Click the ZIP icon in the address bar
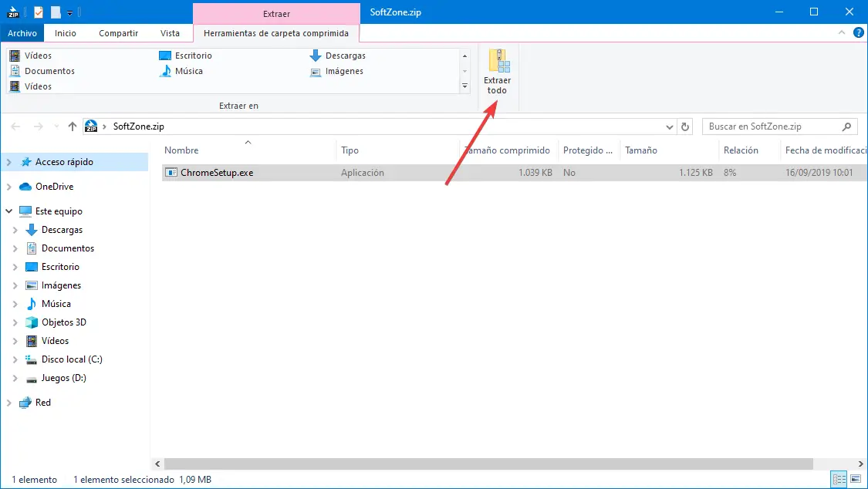This screenshot has width=868, height=489. [91, 126]
